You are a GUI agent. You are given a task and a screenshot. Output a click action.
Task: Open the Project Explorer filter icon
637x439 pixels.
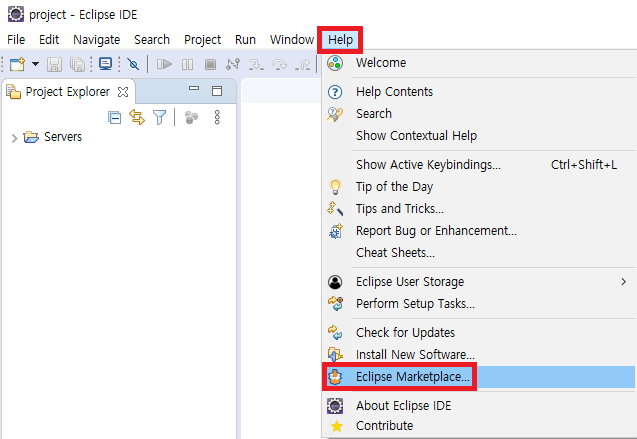160,117
